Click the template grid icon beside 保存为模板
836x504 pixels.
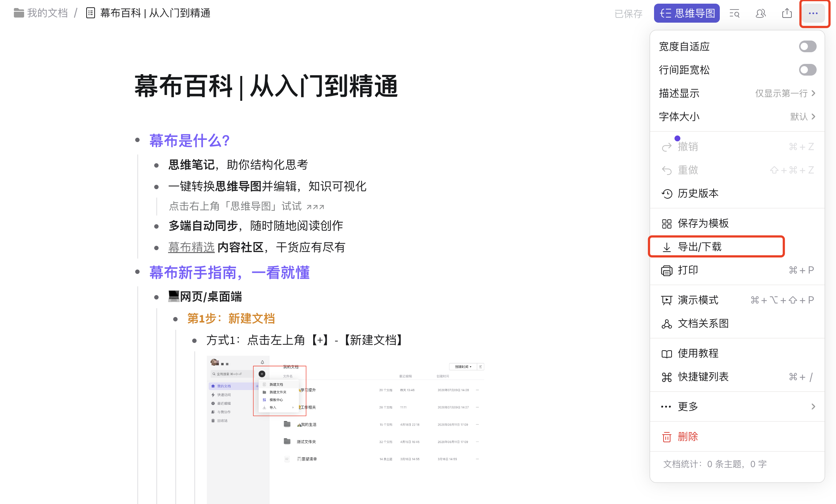667,224
